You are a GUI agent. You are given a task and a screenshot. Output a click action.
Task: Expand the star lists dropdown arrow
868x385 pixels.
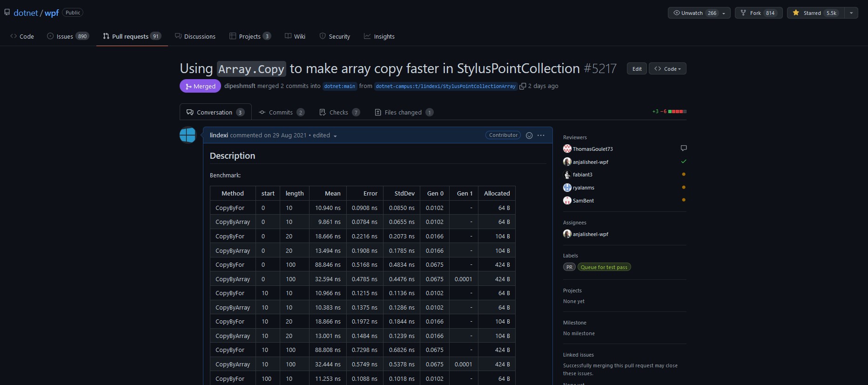(851, 13)
